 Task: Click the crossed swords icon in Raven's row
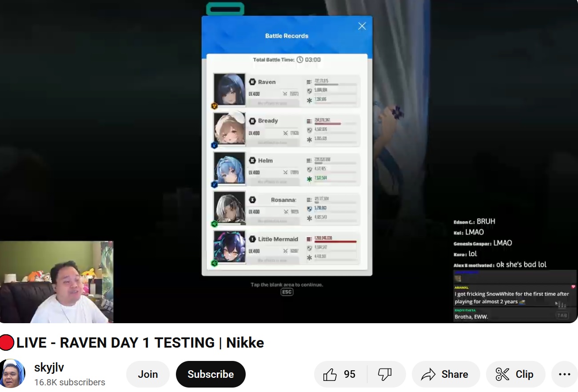coord(285,94)
